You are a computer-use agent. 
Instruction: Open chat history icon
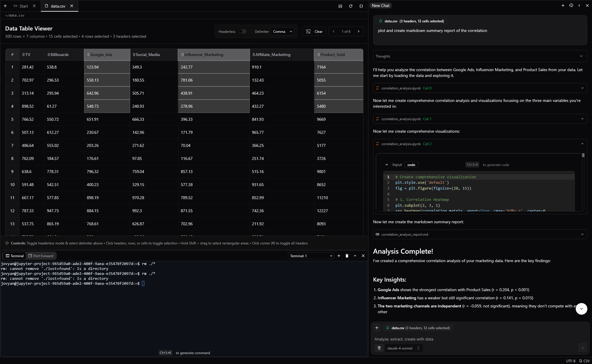point(571,6)
